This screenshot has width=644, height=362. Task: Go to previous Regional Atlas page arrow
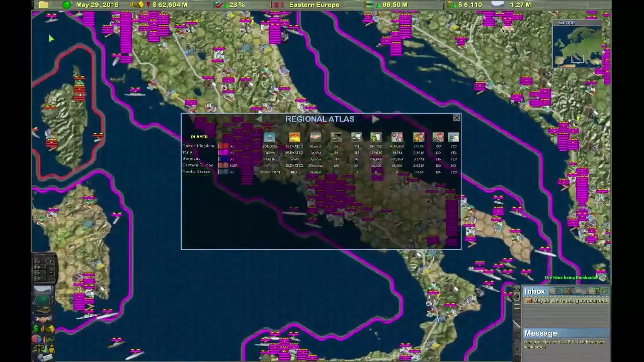259,119
